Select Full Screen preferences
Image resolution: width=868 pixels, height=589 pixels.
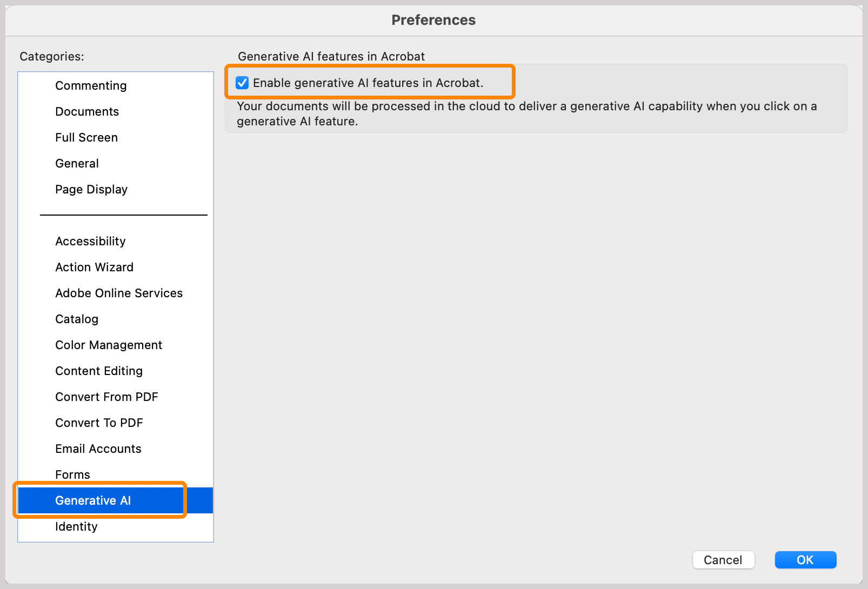coord(86,137)
